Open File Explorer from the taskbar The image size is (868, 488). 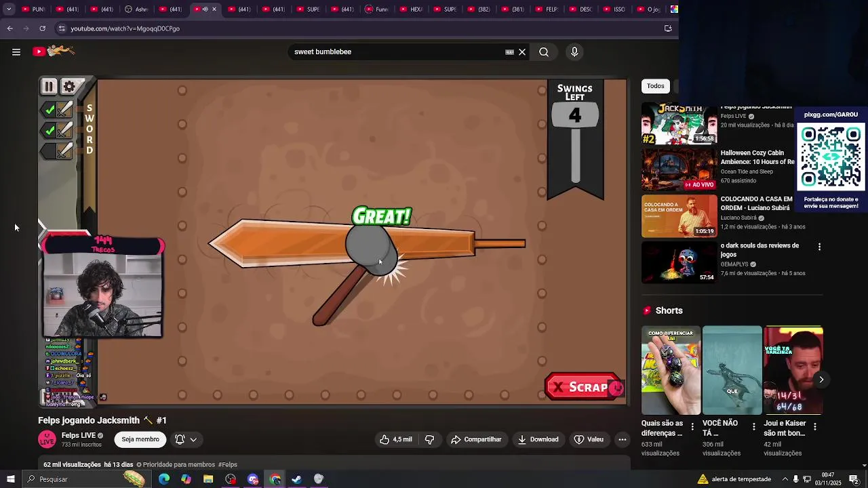(x=208, y=479)
